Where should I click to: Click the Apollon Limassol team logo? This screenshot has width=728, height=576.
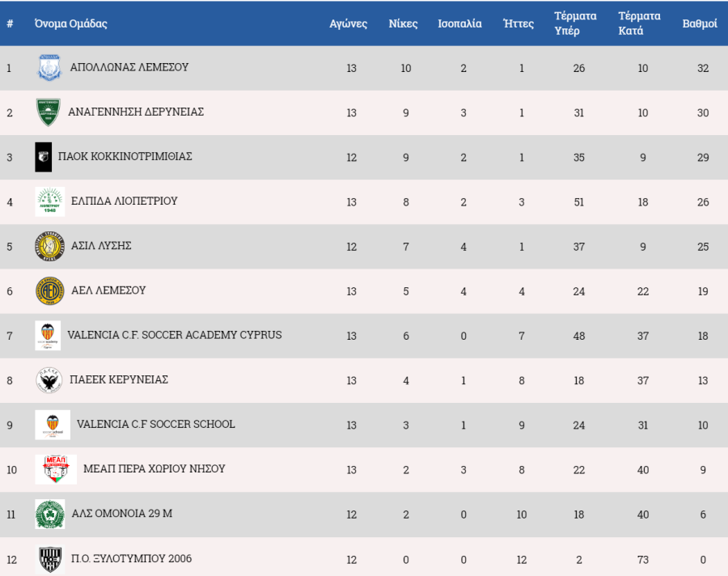click(49, 67)
